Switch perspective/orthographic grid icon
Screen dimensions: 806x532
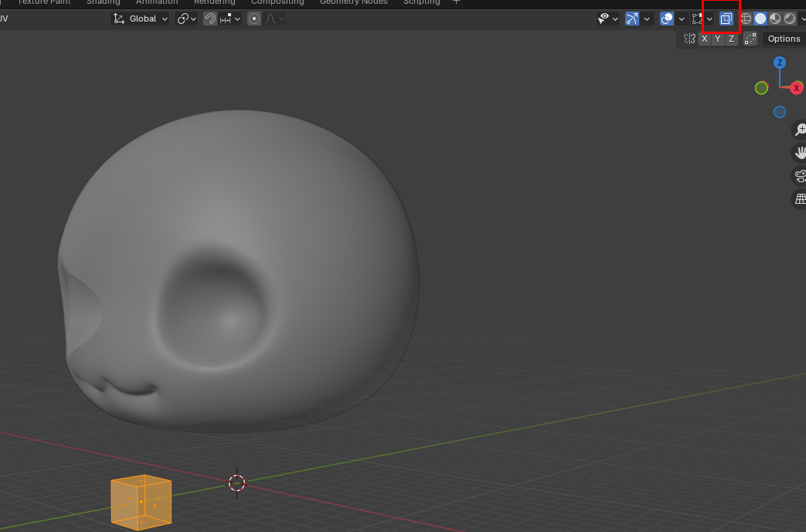pos(800,199)
